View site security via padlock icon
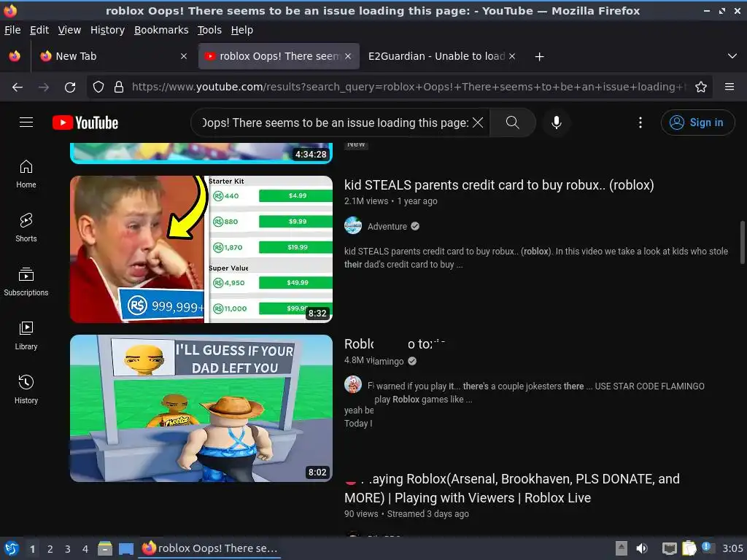The image size is (747, 560). 119,87
